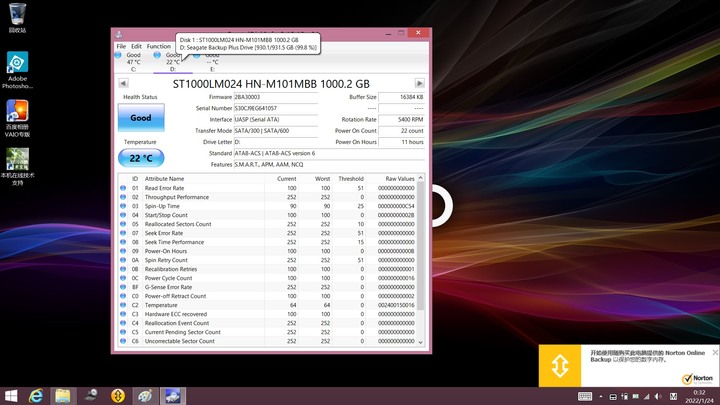Click the Transfer Mode field
Screen dimensions: 720x405
click(276, 131)
